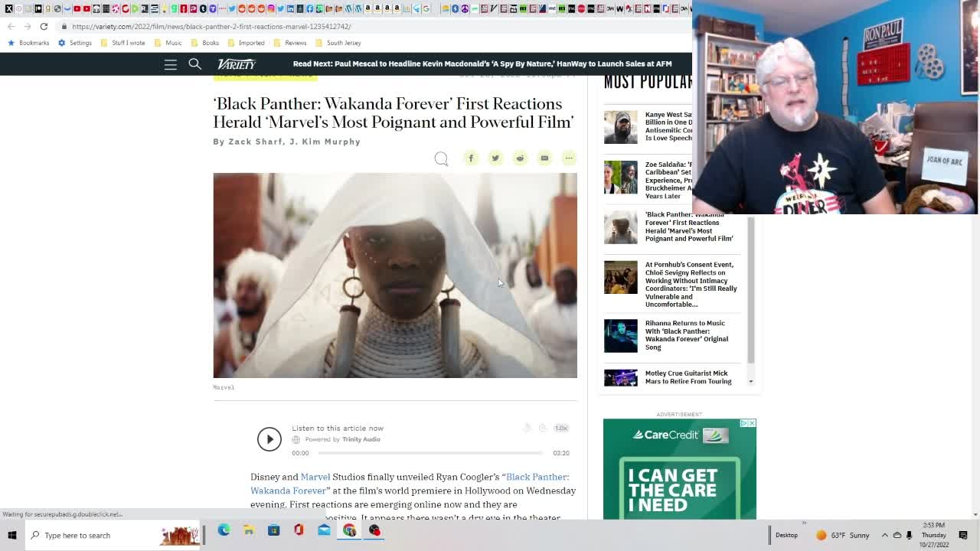Share the article on Facebook
Screen dimensions: 980x551
(x=471, y=158)
